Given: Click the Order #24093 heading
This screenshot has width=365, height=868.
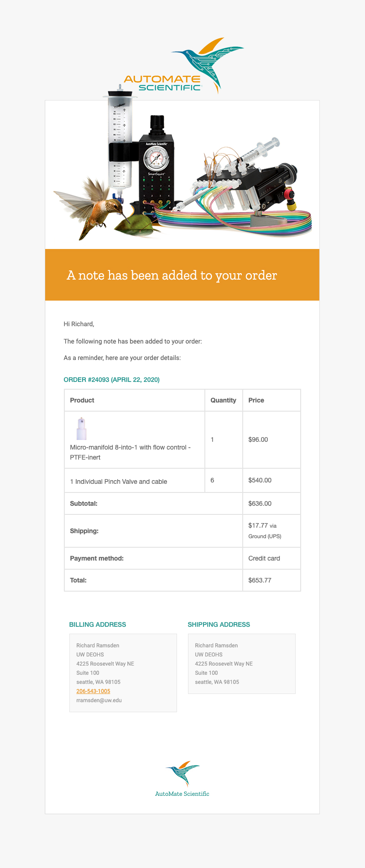Looking at the screenshot, I should (x=112, y=380).
